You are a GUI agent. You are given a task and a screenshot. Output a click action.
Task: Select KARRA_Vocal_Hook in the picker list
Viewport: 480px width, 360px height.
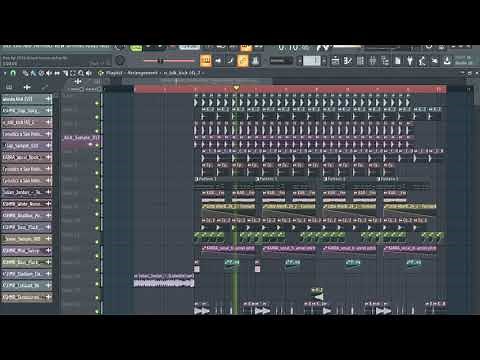[x=27, y=157]
